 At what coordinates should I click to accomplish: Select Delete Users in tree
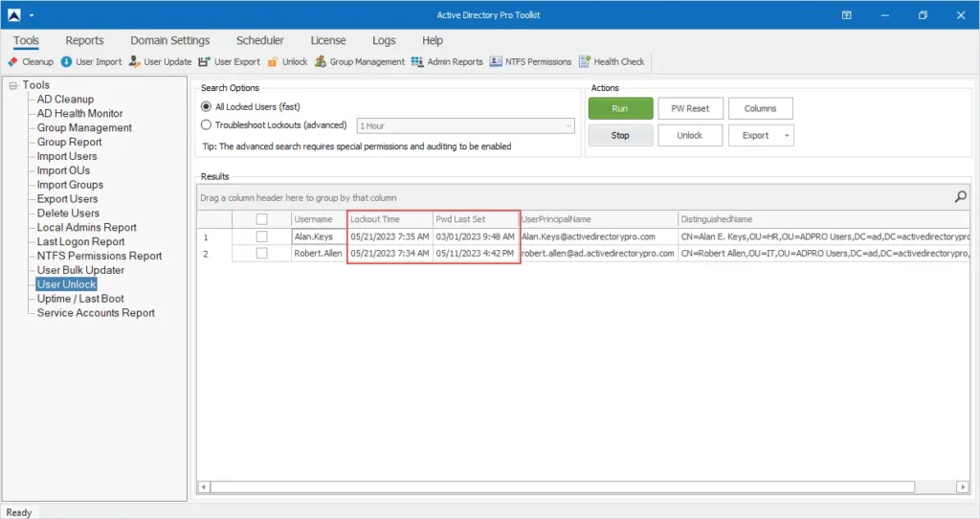[68, 214]
